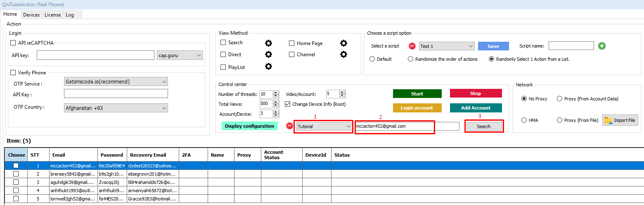Image resolution: width=644 pixels, height=205 pixels.
Task: Decrease Total Views stepper value
Action: pyautogui.click(x=276, y=106)
